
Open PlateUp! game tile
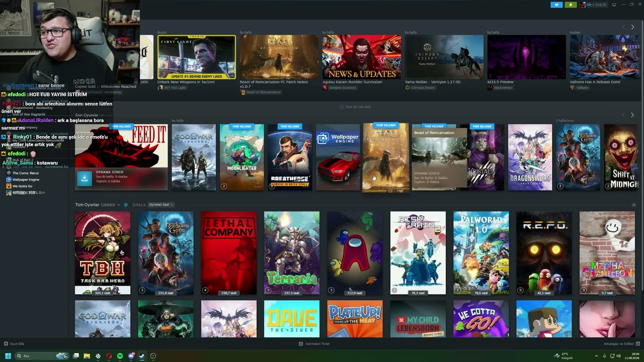click(x=355, y=319)
